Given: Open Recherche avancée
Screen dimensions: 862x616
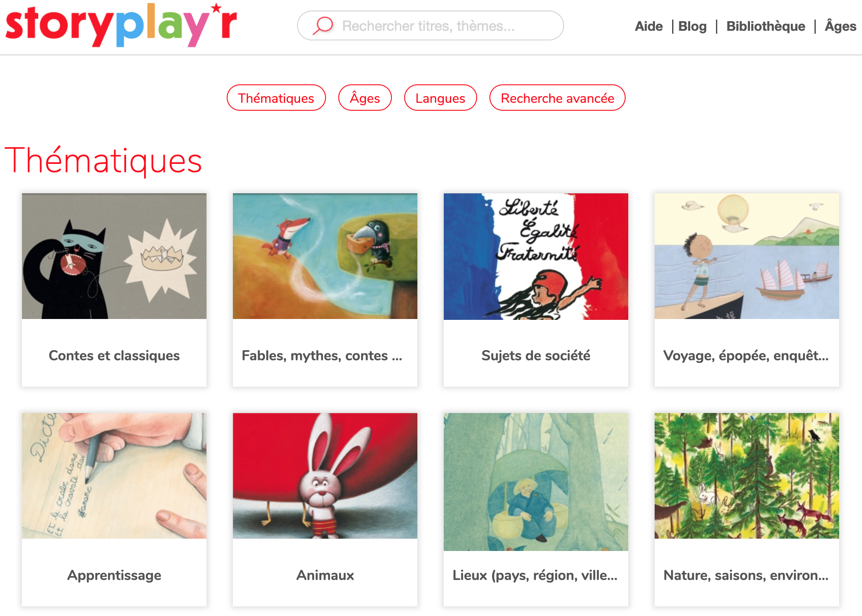Looking at the screenshot, I should pos(557,98).
